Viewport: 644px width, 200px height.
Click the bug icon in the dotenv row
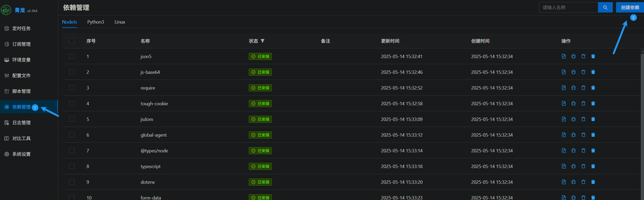pyautogui.click(x=574, y=182)
